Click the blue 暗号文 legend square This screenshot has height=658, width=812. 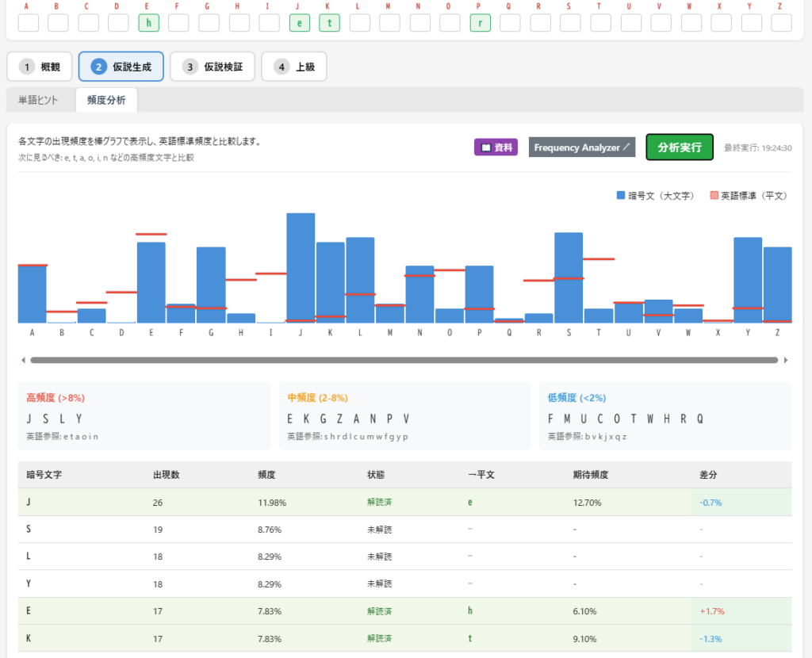pos(621,195)
